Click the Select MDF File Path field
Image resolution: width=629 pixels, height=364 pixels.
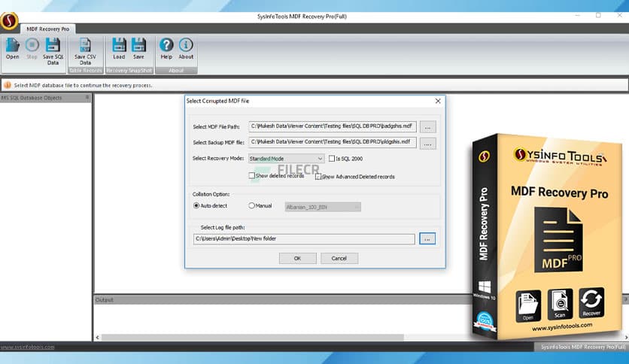[x=332, y=126]
